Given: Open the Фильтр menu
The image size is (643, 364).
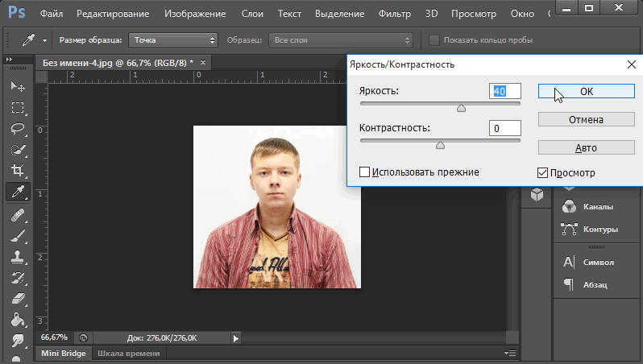Looking at the screenshot, I should click(395, 14).
